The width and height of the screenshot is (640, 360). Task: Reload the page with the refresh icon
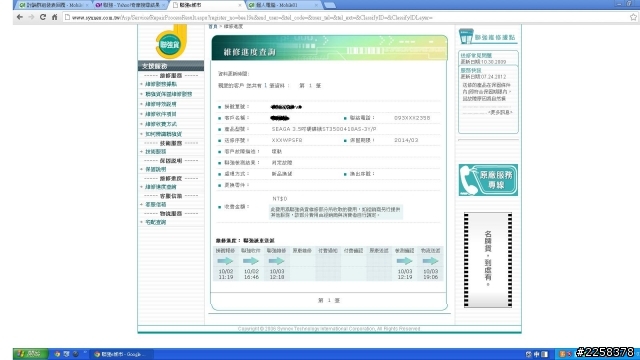point(43,17)
